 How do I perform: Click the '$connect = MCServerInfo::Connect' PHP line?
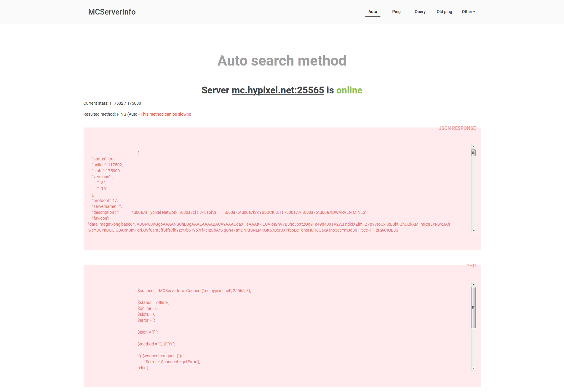coord(194,291)
